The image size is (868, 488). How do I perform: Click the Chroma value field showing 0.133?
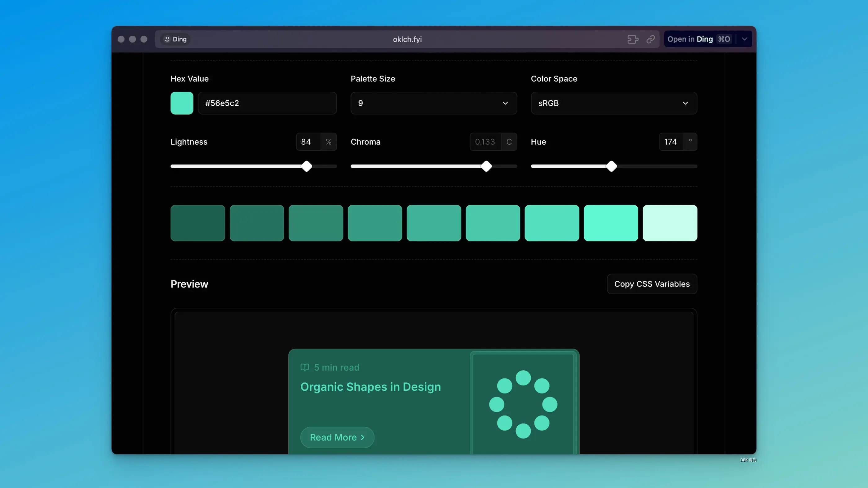[485, 142]
